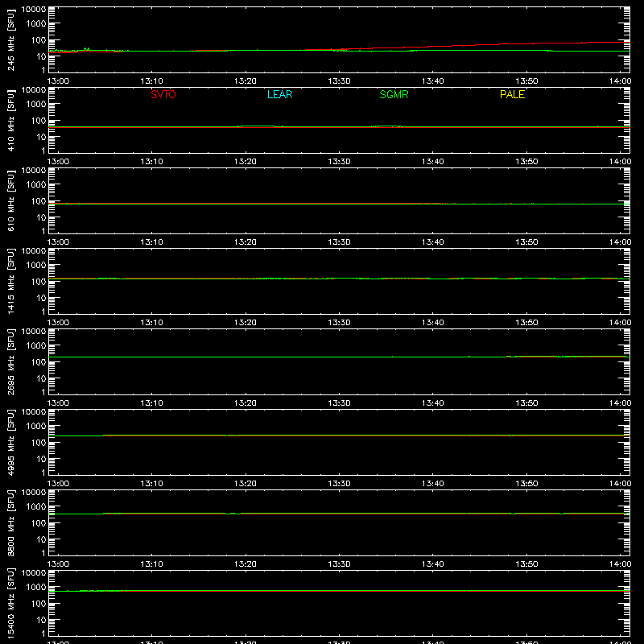Click the 100 y-axis label on 2695 MHz plot
Viewport: 644px width, 644px height.
39,362
